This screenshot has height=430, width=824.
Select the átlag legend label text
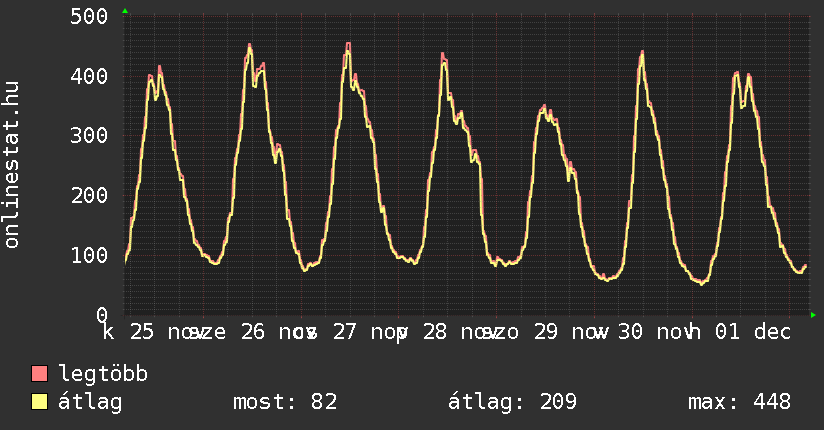click(91, 402)
